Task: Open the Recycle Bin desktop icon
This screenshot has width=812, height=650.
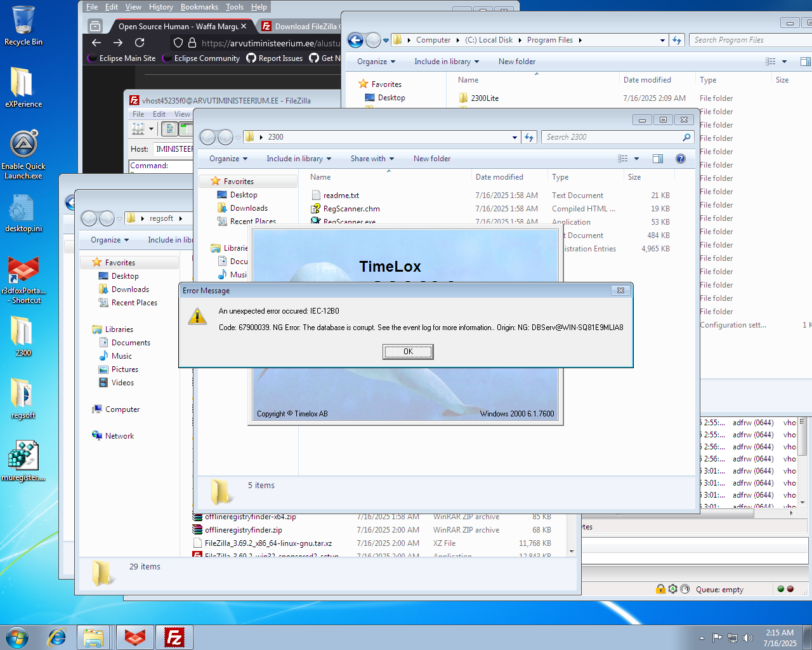Action: [23, 25]
